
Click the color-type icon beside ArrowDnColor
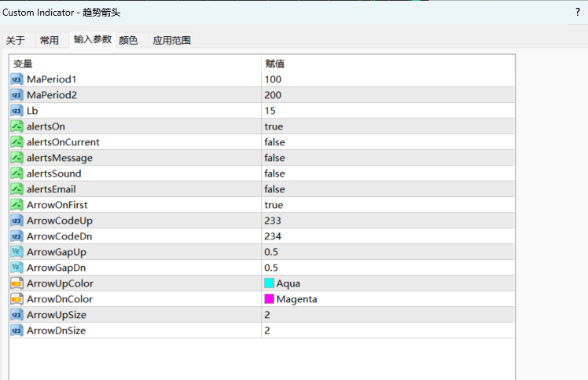click(x=17, y=299)
